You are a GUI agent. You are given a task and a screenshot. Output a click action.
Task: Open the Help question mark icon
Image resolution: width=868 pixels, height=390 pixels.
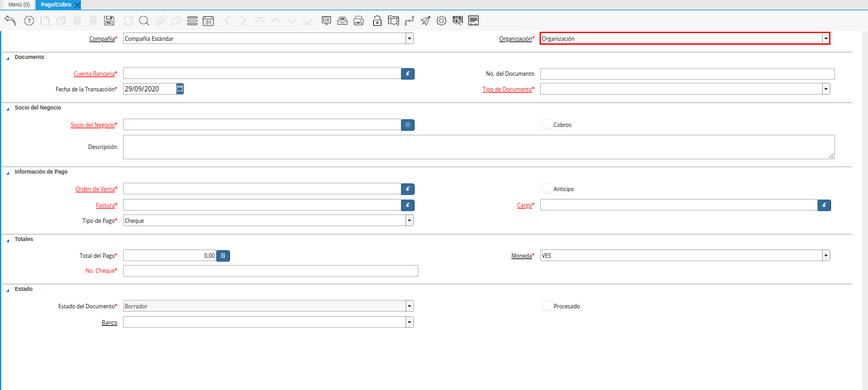point(29,21)
